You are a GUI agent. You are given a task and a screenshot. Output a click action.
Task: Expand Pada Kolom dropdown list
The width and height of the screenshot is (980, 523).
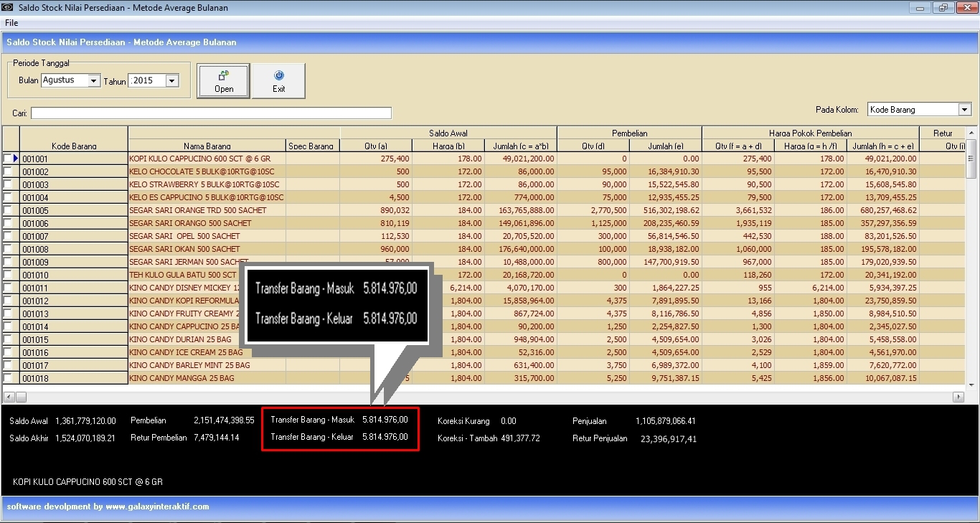965,110
